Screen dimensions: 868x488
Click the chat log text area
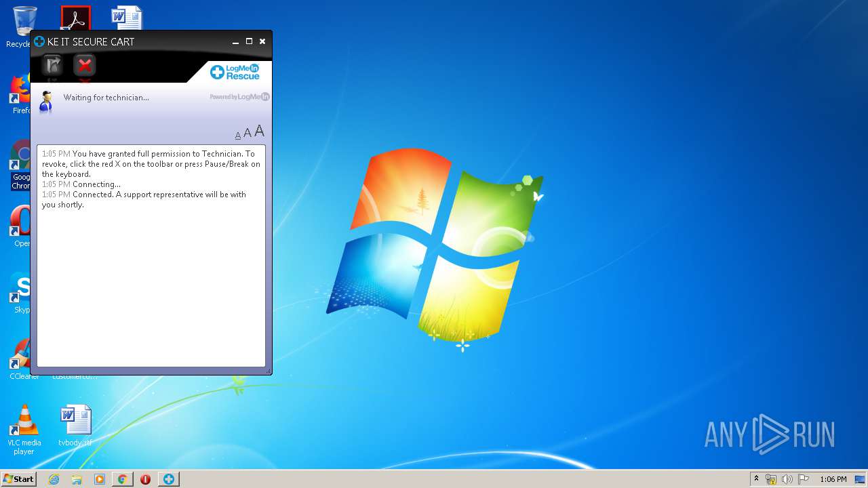tap(151, 256)
